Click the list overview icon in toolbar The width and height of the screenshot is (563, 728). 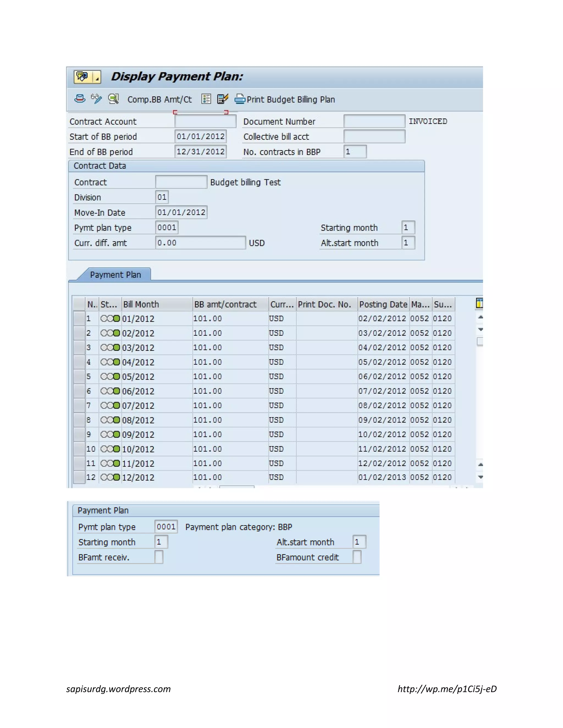206,99
